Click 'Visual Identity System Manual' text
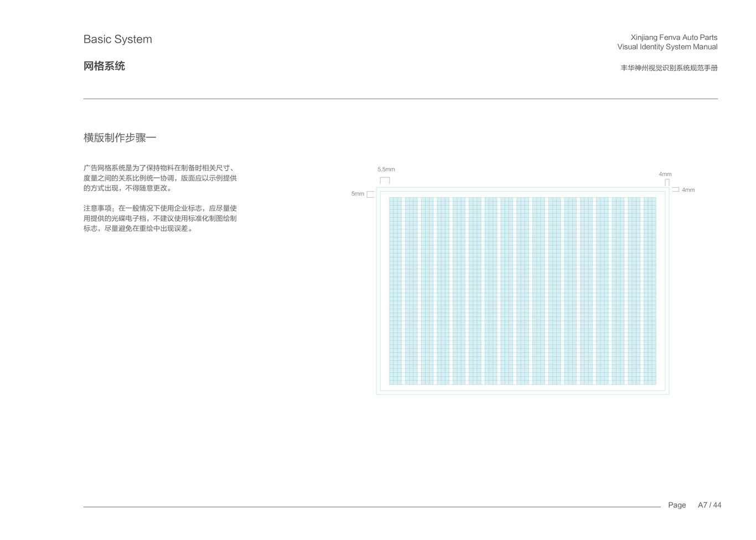The image size is (756, 540). tap(667, 47)
